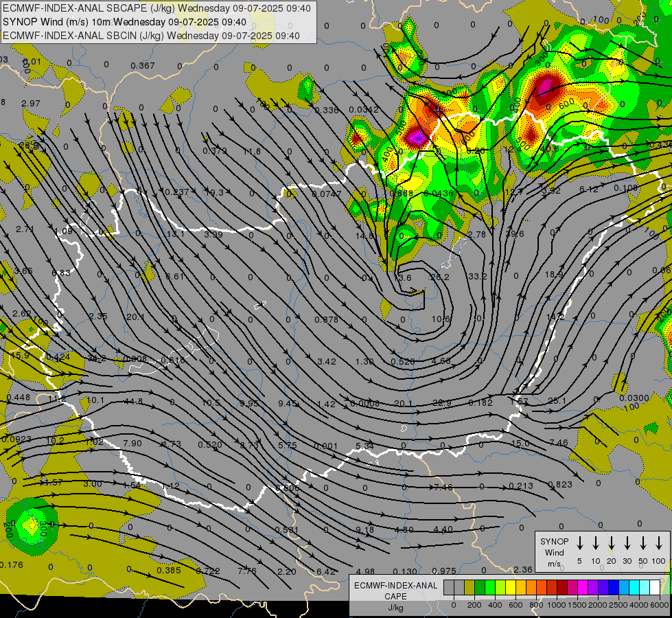
Task: Click the map value '19.3'
Action: point(215,192)
